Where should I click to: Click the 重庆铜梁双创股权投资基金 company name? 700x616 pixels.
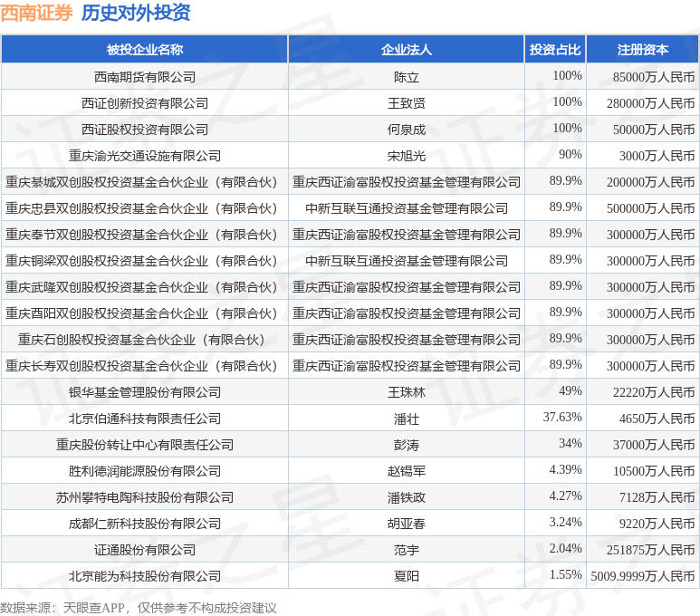tap(141, 261)
